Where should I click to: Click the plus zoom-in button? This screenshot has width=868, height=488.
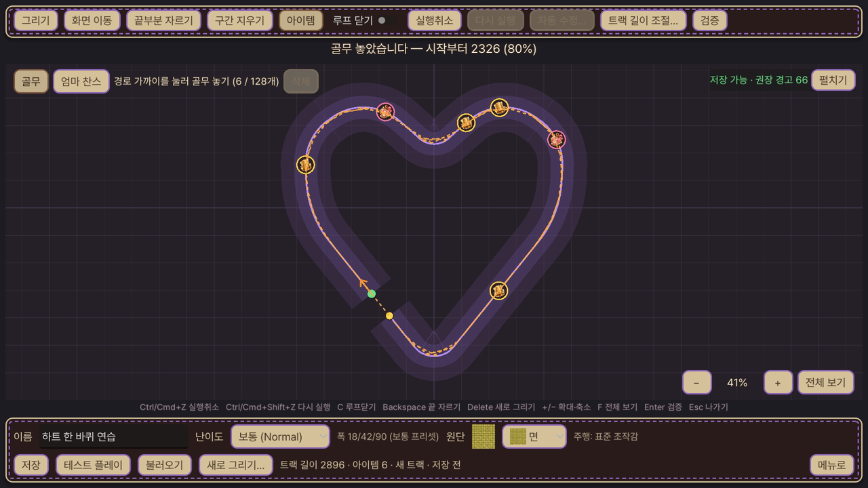(x=778, y=382)
